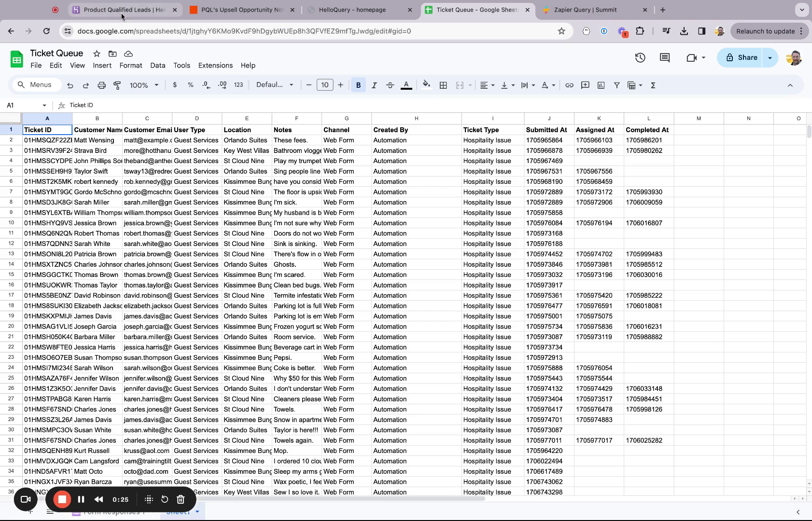Decrease decimal places icon
Screen dimensions: 812x521
(206, 85)
